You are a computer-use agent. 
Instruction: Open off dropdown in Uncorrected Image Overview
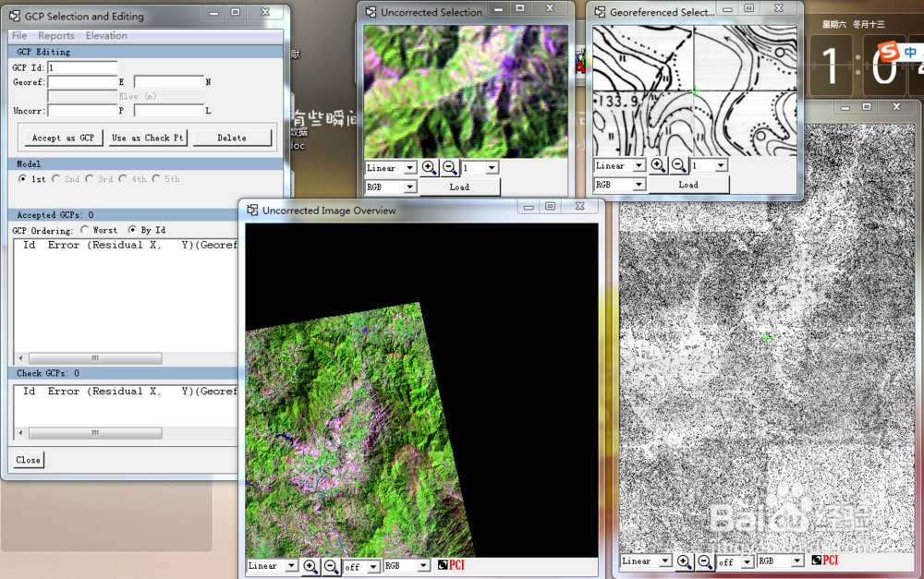click(373, 567)
